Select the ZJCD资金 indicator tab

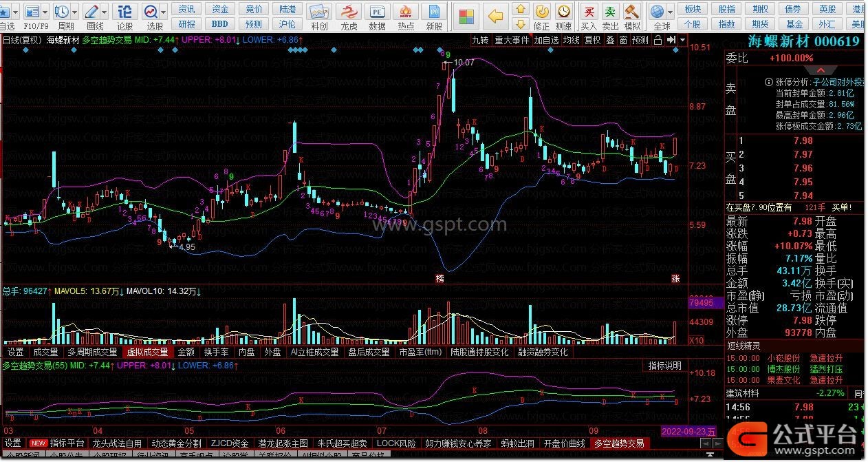230,443
